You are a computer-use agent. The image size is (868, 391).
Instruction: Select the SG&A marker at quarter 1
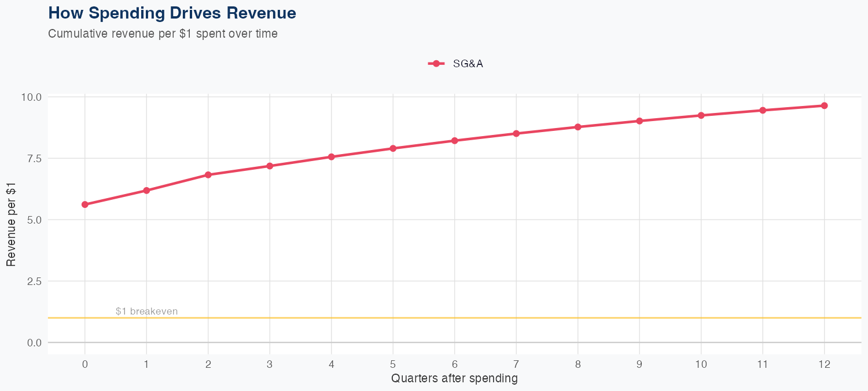[146, 191]
